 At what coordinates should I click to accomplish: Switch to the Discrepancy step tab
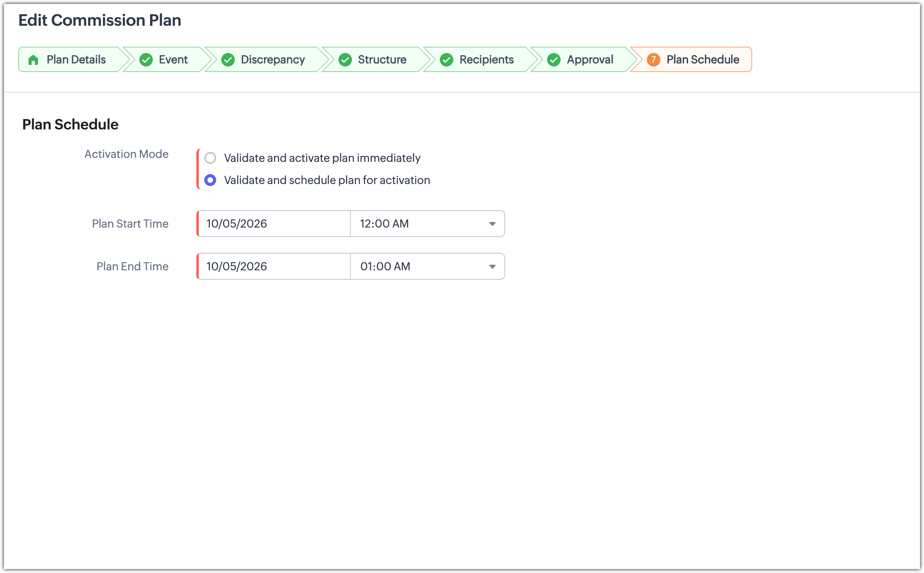[266, 60]
